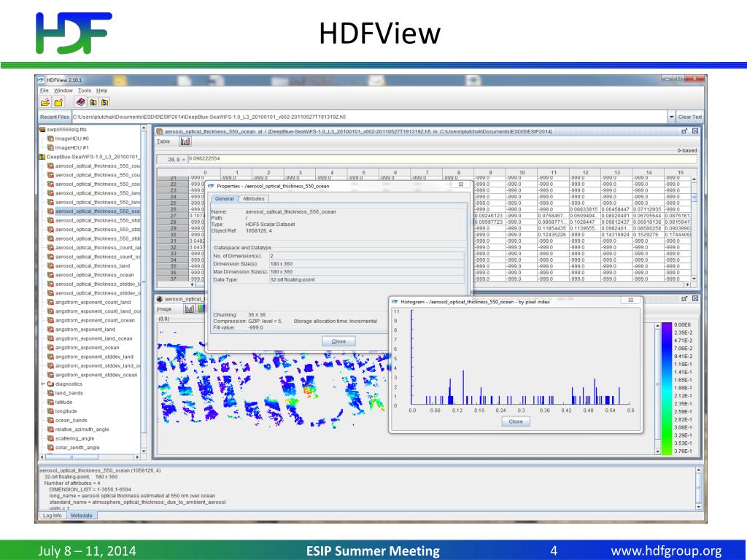747x560 pixels.
Task: Click data table vertical scroll-down arrow
Action: click(694, 279)
